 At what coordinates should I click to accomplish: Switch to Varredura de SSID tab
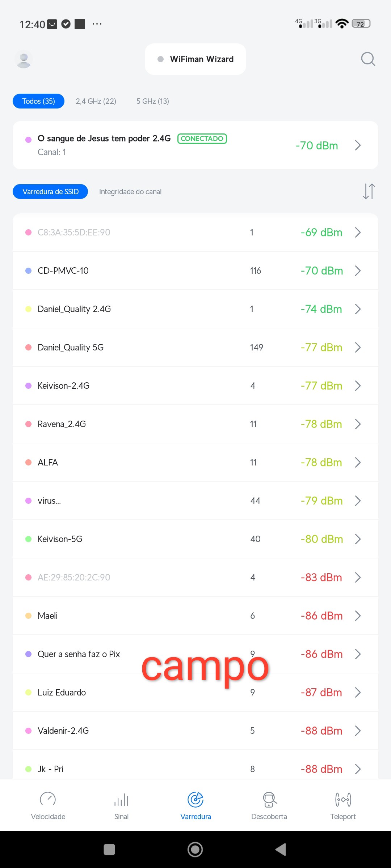tap(50, 192)
